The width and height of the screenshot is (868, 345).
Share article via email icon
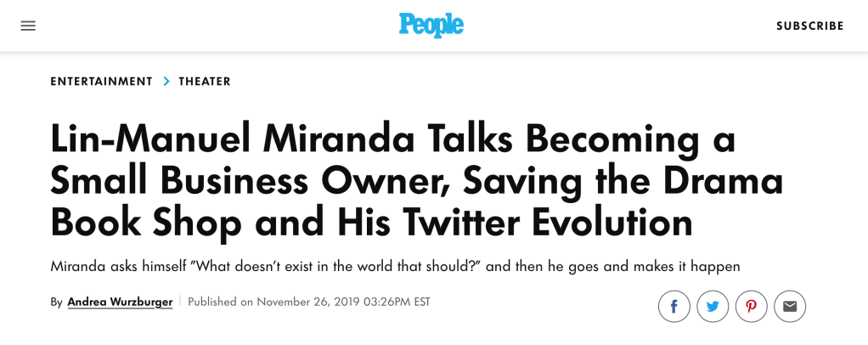[x=790, y=306]
